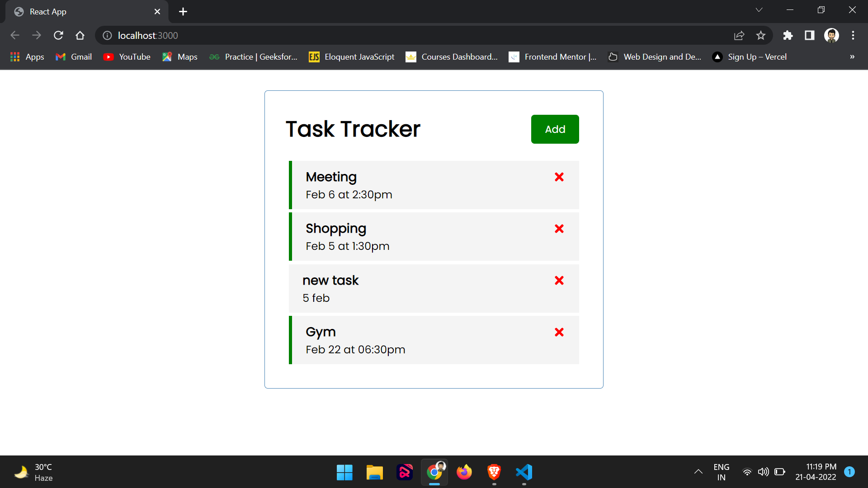This screenshot has height=488, width=868.
Task: Show hidden system tray icons
Action: click(x=698, y=472)
